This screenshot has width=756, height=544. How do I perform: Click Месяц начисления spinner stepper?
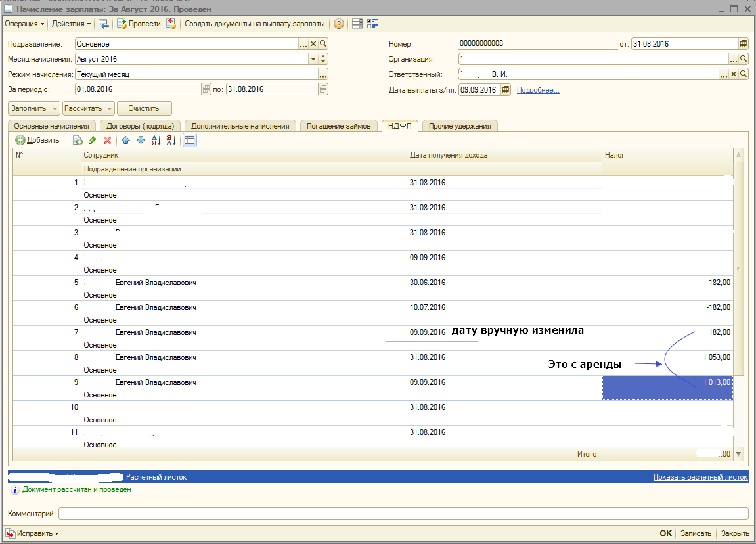(323, 59)
